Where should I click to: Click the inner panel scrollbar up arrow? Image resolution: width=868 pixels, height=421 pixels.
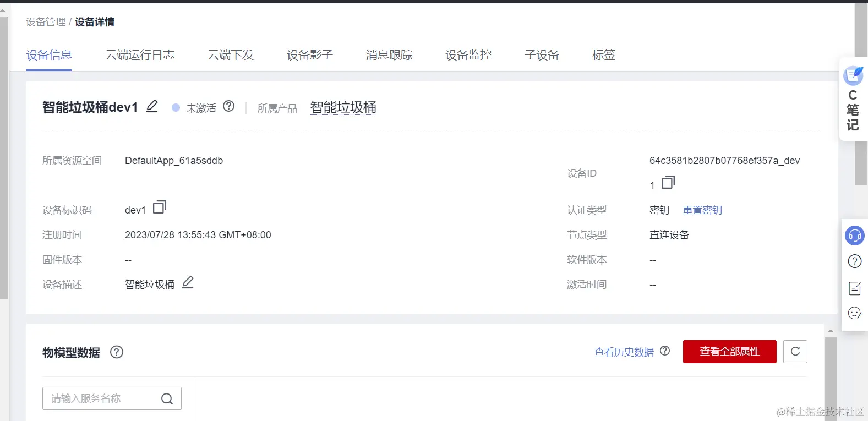[831, 331]
